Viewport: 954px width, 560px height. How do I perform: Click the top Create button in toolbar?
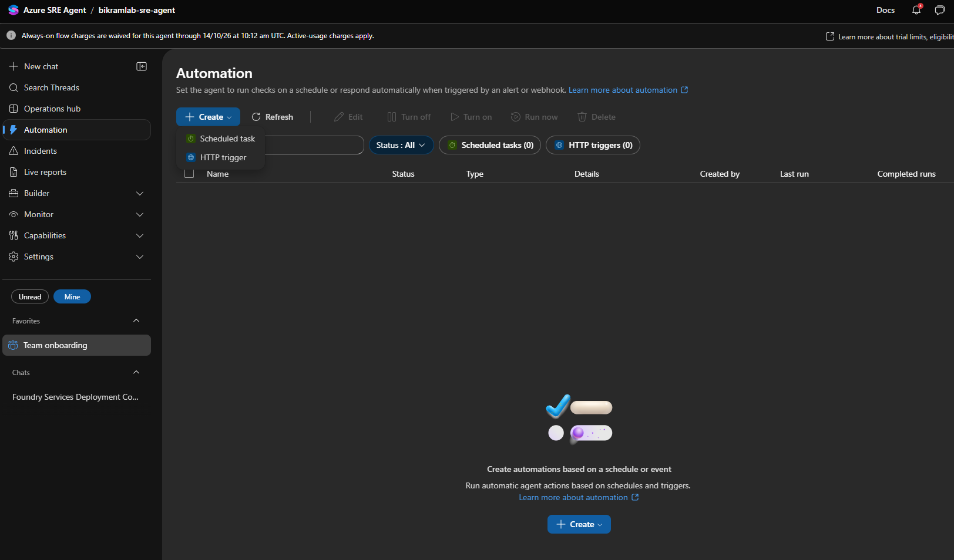click(208, 117)
